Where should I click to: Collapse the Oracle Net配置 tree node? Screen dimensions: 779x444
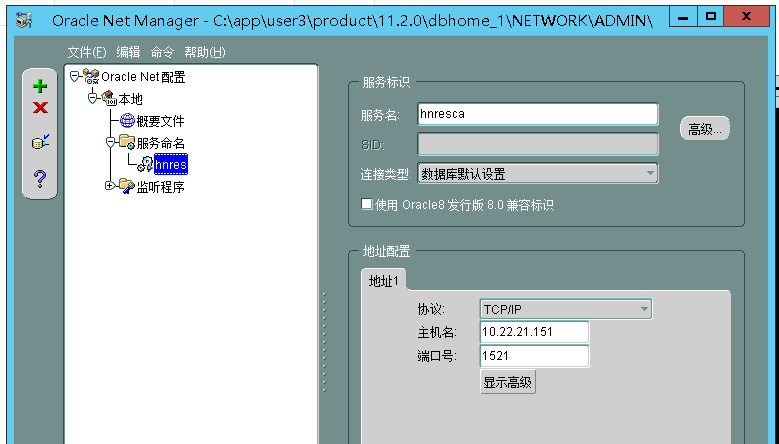point(75,76)
